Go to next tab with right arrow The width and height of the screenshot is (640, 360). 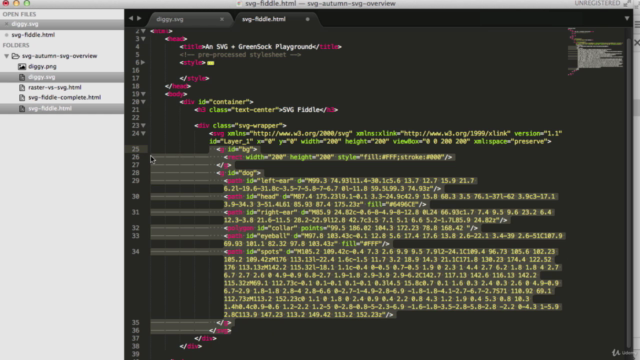139,18
